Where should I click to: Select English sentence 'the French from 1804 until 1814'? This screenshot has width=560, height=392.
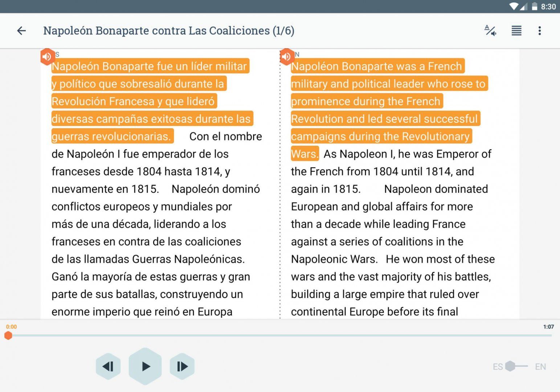[372, 171]
